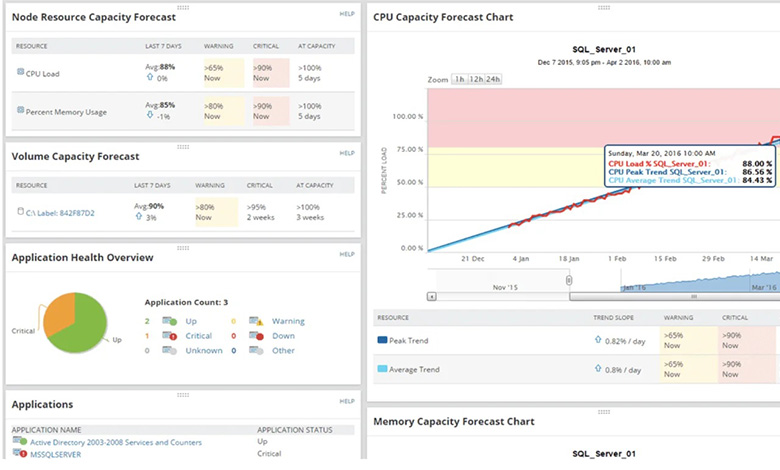The height and width of the screenshot is (470, 780).
Task: Open HELP for Node Resource Capacity Forecast
Action: (x=347, y=14)
